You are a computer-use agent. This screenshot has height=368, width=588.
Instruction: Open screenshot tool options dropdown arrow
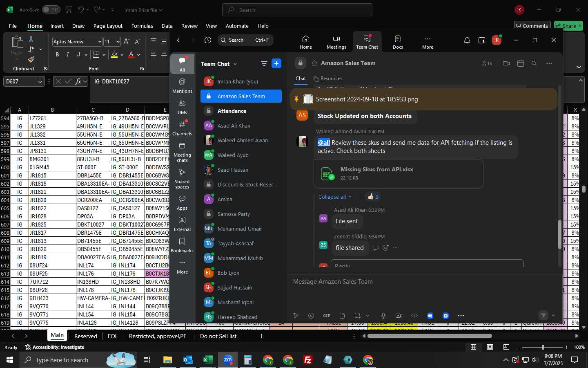pyautogui.click(x=367, y=316)
